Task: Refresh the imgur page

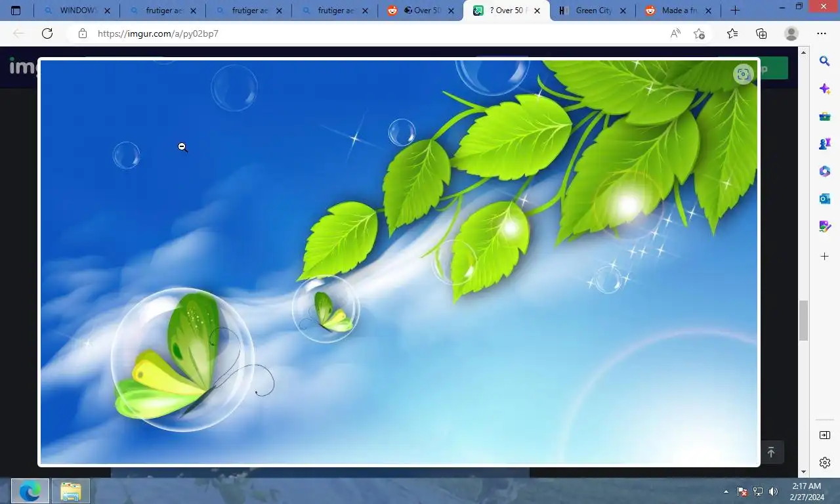Action: click(x=47, y=33)
